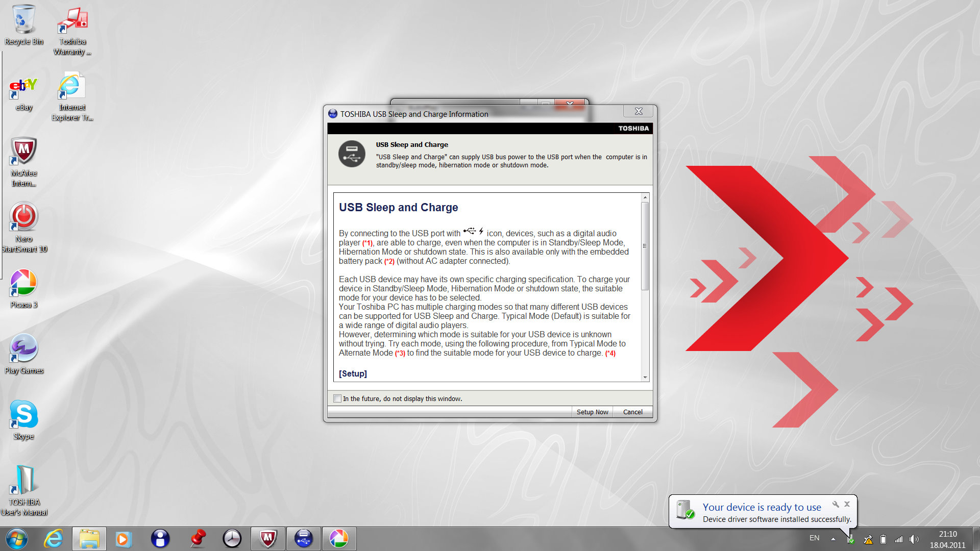Screen dimensions: 980x551
Task: Click the device-installed tray icon with green check
Action: tap(850, 539)
